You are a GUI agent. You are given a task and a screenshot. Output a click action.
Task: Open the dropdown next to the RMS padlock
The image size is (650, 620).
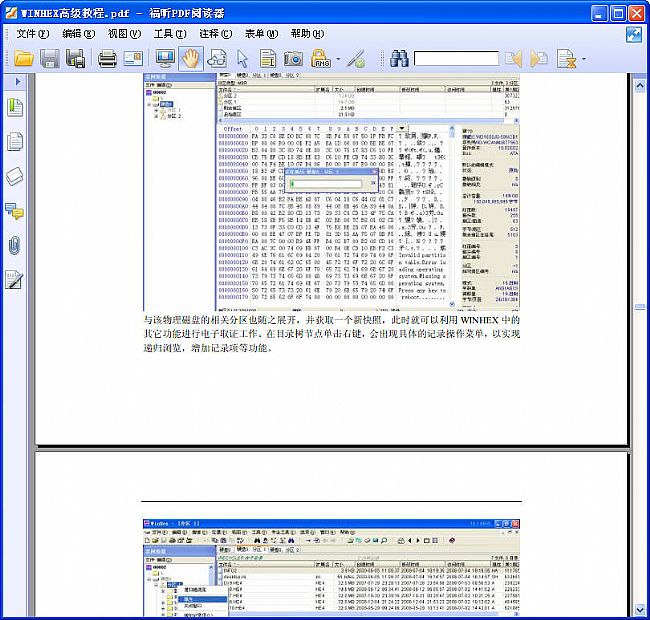coord(338,59)
